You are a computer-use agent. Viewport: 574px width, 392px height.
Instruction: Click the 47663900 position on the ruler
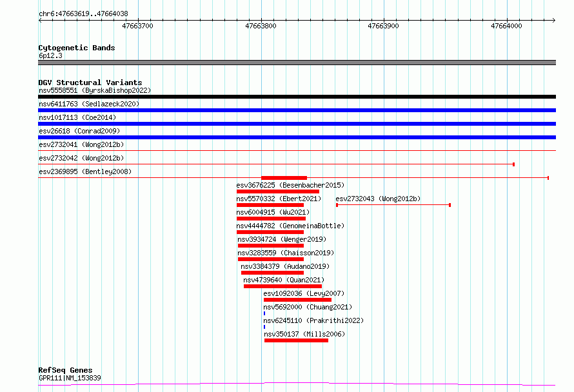point(383,26)
